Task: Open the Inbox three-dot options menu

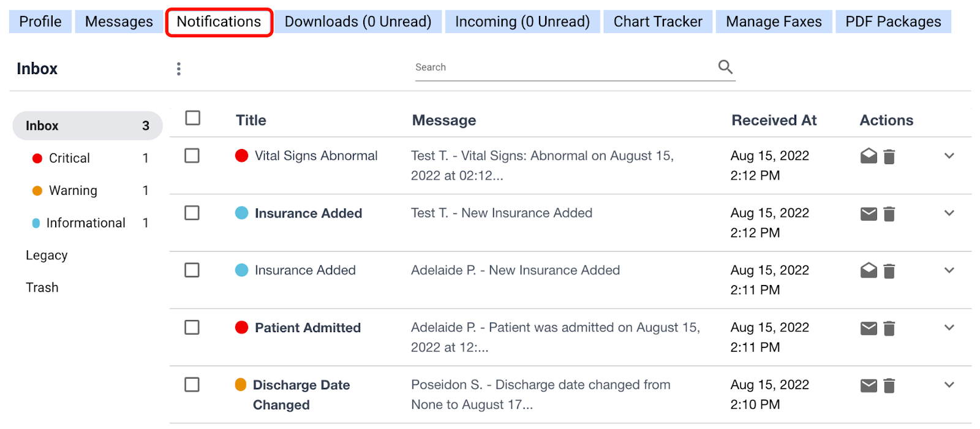Action: tap(179, 69)
